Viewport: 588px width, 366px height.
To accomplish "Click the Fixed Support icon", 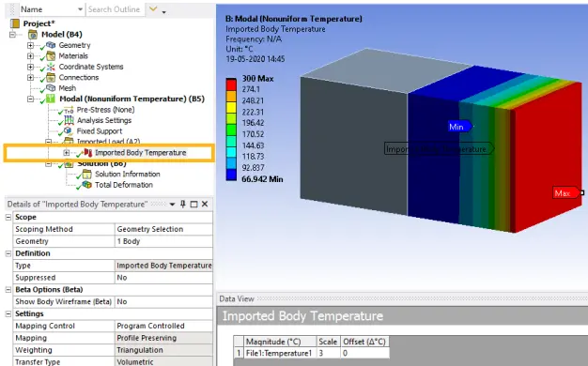I will pyautogui.click(x=68, y=131).
